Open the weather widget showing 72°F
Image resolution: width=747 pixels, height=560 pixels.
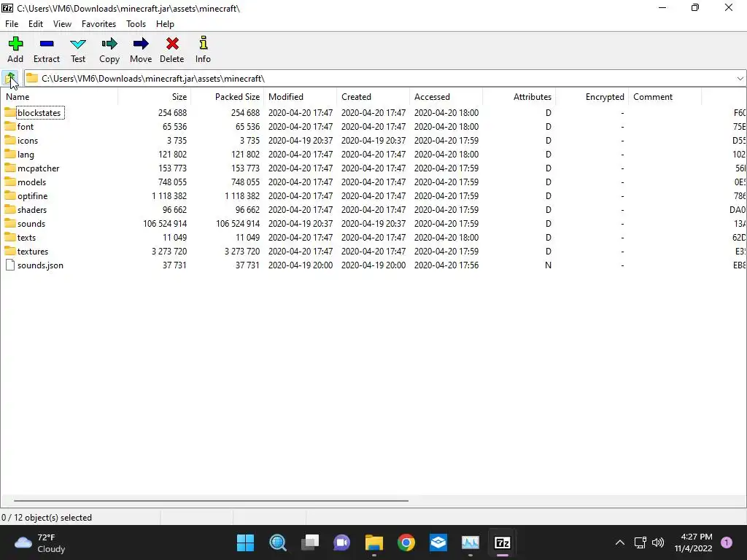(39, 542)
